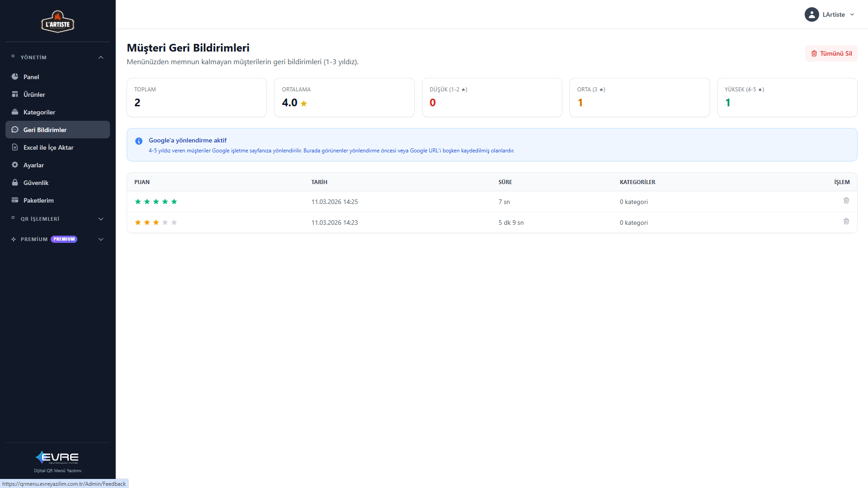Image resolution: width=868 pixels, height=488 pixels.
Task: Click the Müşteri Geri Bildirimleri heading
Action: 188,48
